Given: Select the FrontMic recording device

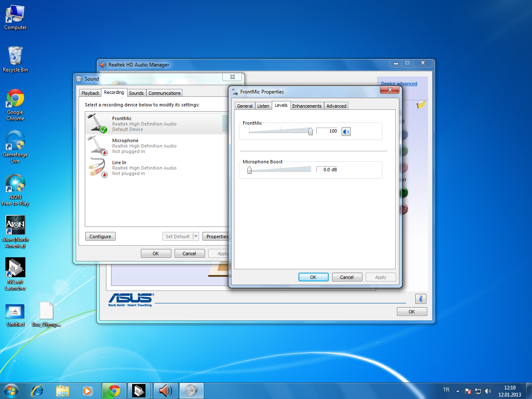Looking at the screenshot, I should (157, 123).
